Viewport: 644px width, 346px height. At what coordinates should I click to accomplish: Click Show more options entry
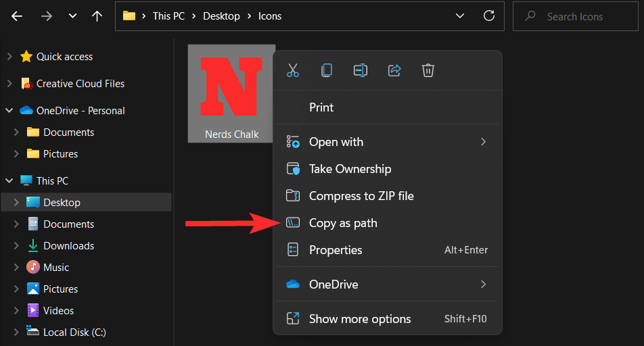(360, 319)
